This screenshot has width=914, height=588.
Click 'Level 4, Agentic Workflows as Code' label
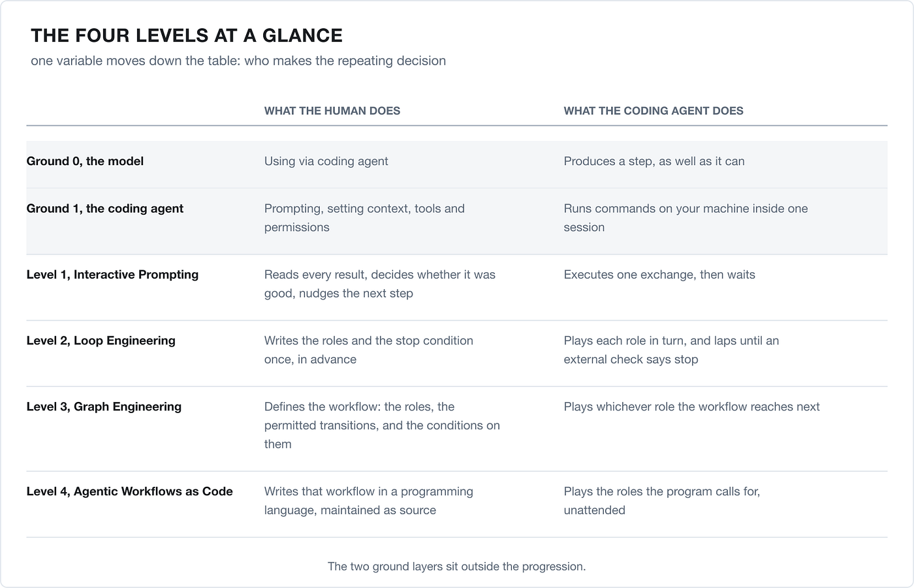(130, 491)
